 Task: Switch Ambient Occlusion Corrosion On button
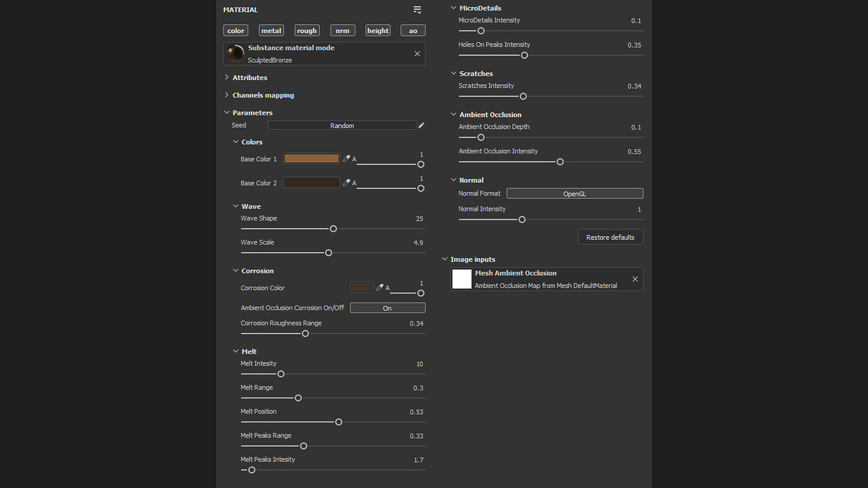[x=387, y=308]
